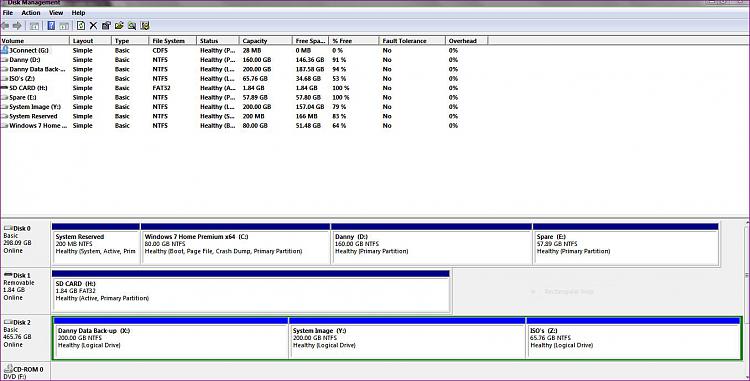The width and height of the screenshot is (750, 381).
Task: Toggle the Show/Hide Console Tree toolbar icon
Action: 34,26
